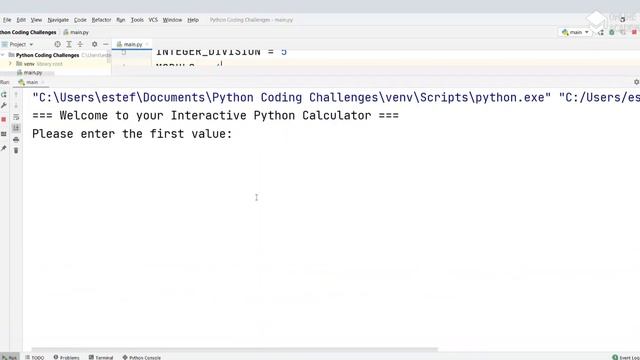
Task: Print the console output
Action: click(16, 140)
